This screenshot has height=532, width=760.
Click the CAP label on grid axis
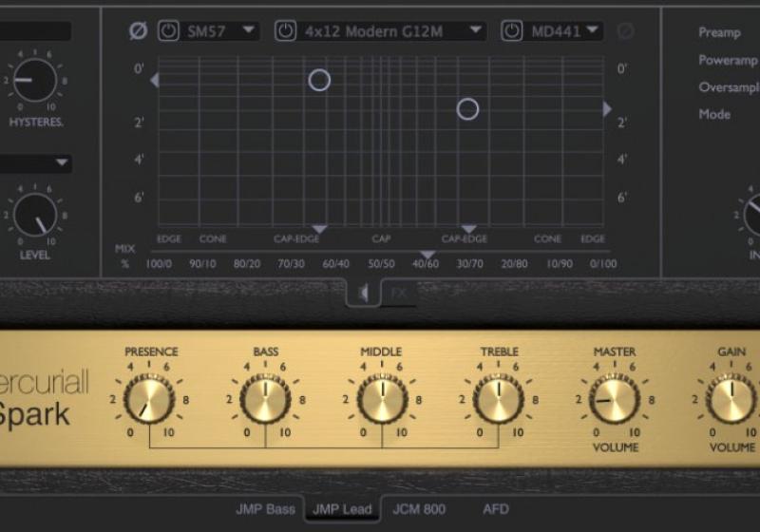[381, 238]
